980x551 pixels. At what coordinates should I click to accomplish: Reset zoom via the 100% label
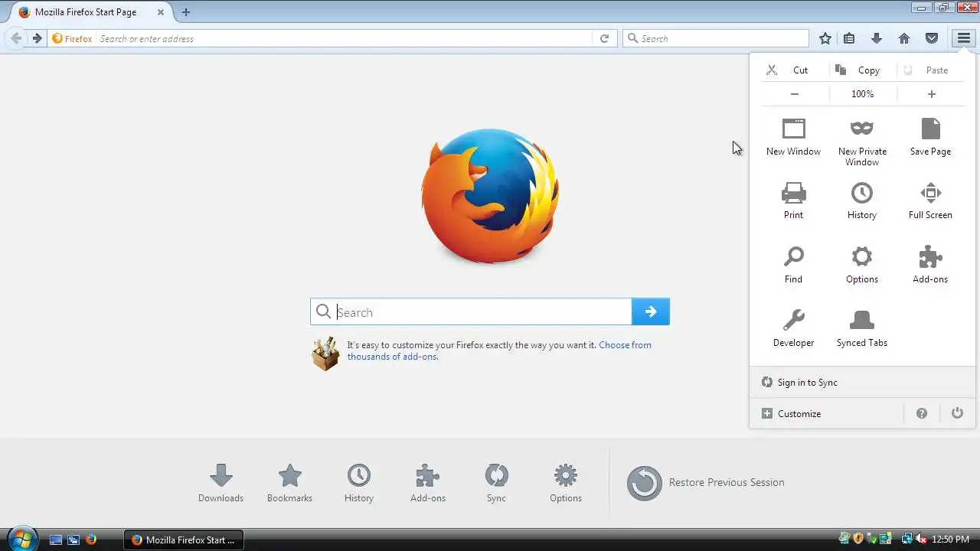tap(862, 94)
